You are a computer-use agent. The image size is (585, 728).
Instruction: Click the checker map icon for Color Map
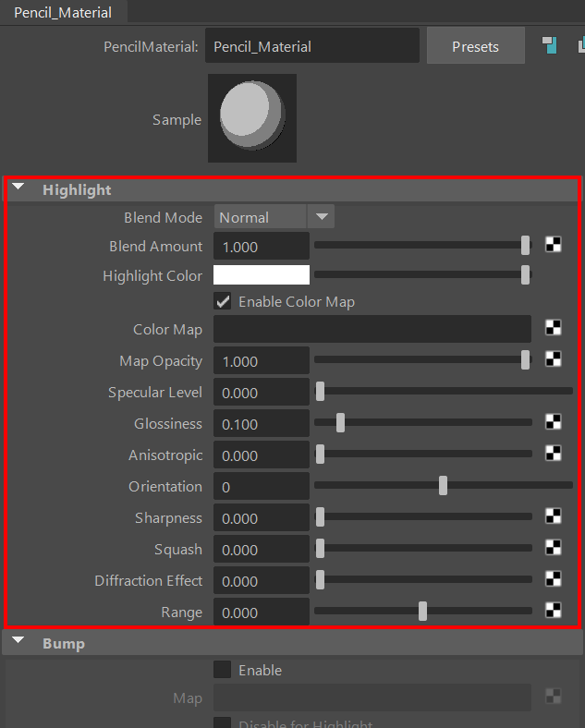click(x=553, y=328)
